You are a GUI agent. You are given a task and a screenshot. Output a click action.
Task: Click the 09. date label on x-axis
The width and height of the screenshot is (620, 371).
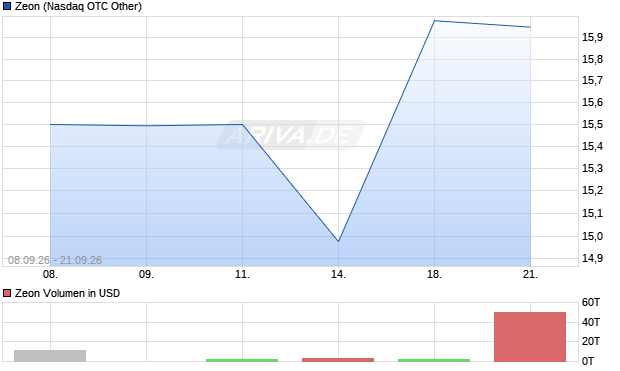[146, 274]
